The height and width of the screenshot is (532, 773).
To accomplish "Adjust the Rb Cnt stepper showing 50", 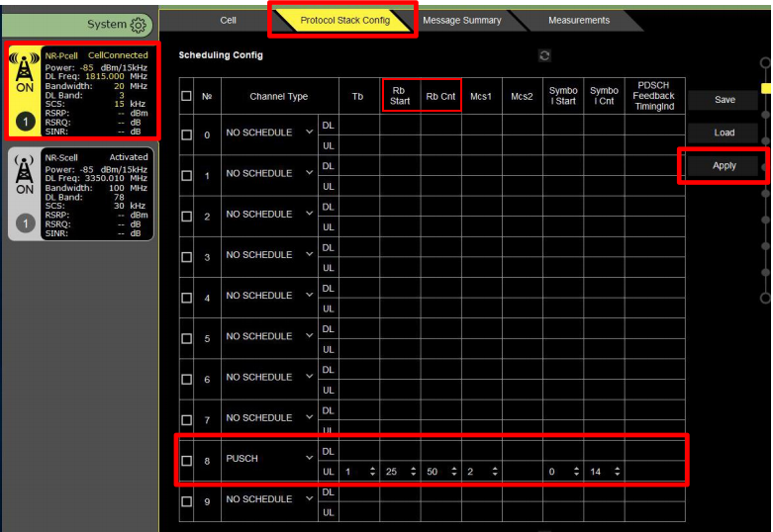I will tap(454, 473).
